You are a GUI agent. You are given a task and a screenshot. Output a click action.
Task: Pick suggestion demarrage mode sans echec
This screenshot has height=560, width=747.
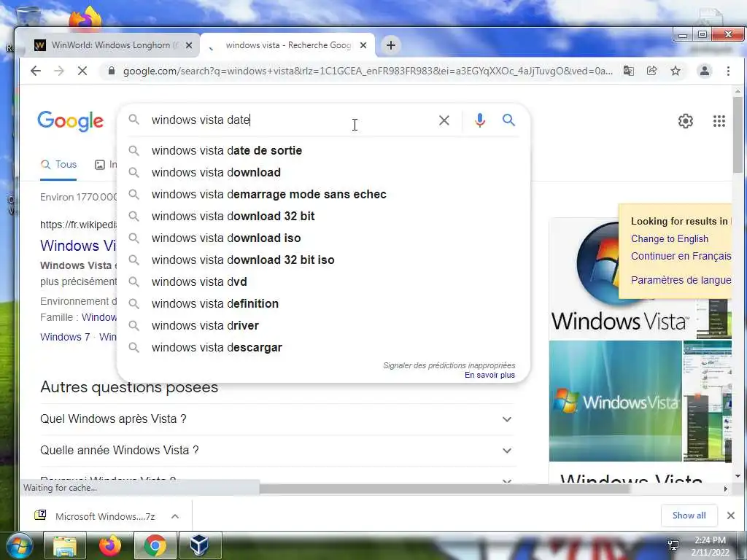(323, 194)
